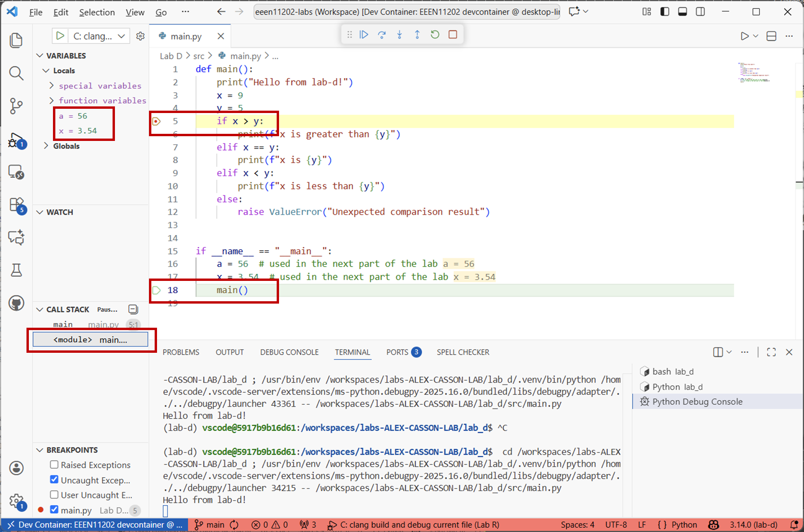Open launch configuration gear icon
Image resolution: width=804 pixels, height=532 pixels.
click(140, 36)
